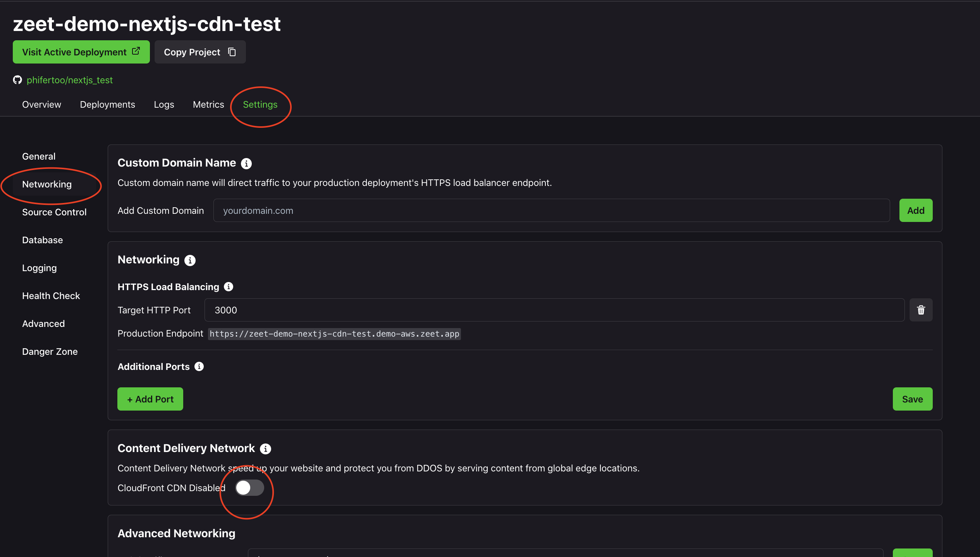Screen dimensions: 980x557
Task: Open the HTTPS Load Balancing info tooltip
Action: click(x=229, y=287)
